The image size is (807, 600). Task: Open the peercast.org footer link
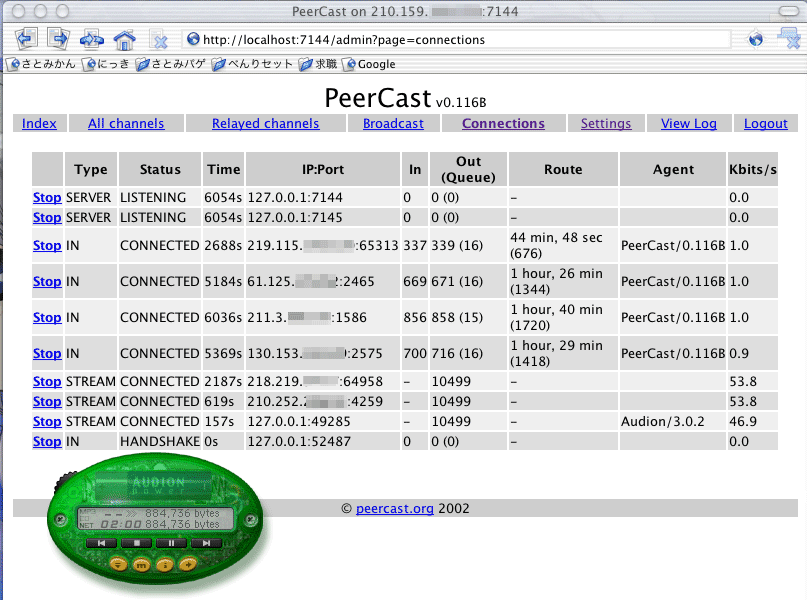click(395, 508)
